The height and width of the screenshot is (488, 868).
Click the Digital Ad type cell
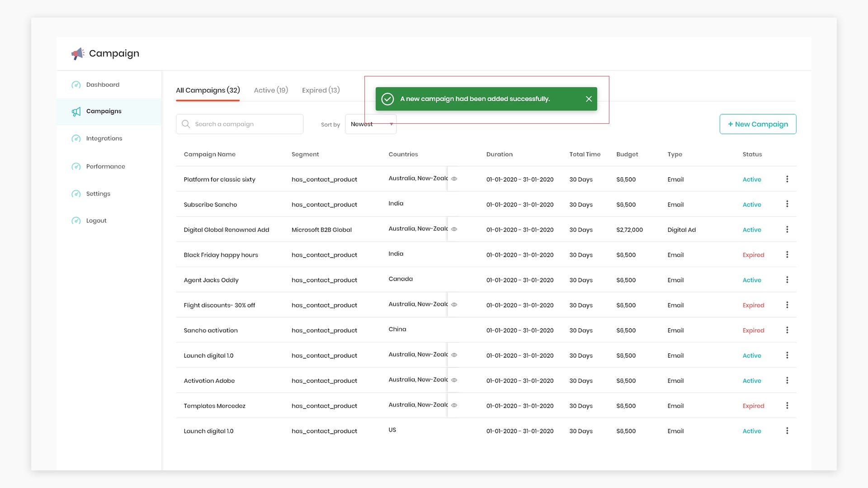[x=681, y=230]
